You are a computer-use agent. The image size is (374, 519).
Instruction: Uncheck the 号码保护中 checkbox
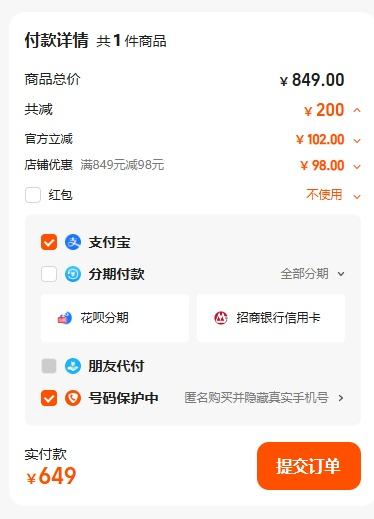[x=49, y=398]
